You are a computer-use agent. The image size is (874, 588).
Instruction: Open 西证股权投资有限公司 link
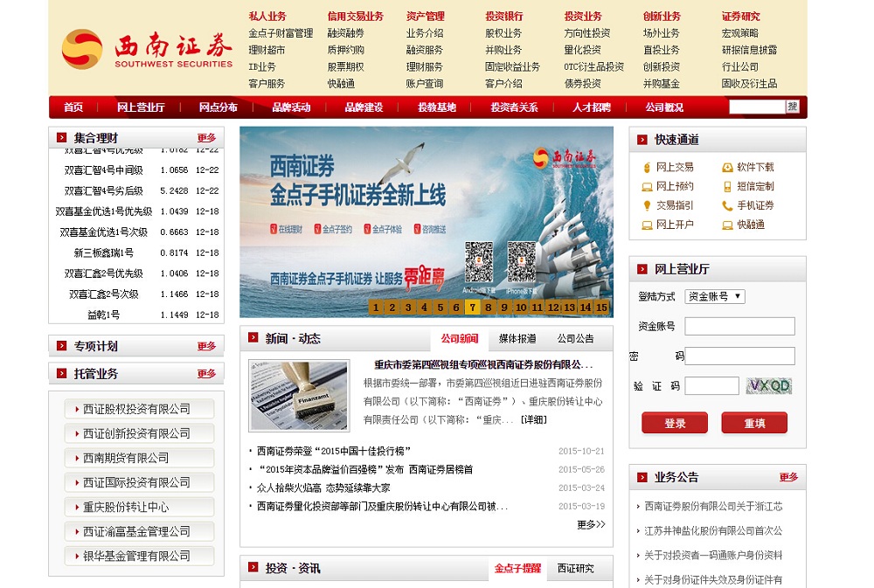click(x=139, y=409)
